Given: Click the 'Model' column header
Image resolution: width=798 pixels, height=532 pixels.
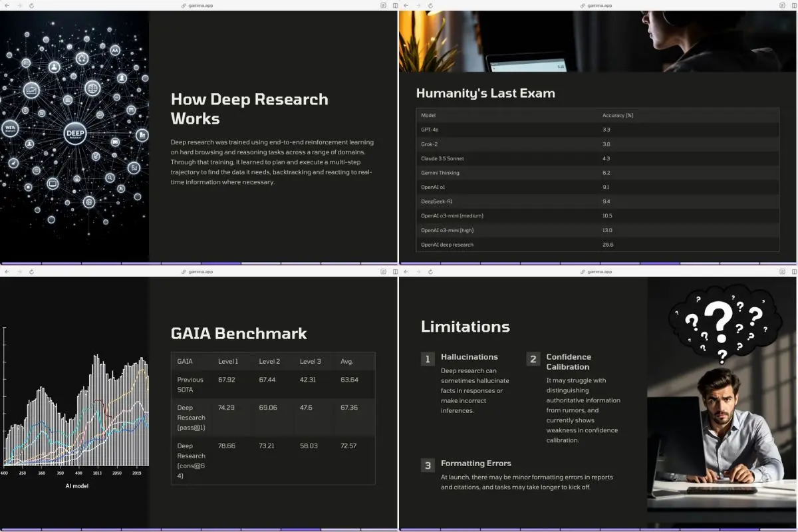Looking at the screenshot, I should [428, 115].
